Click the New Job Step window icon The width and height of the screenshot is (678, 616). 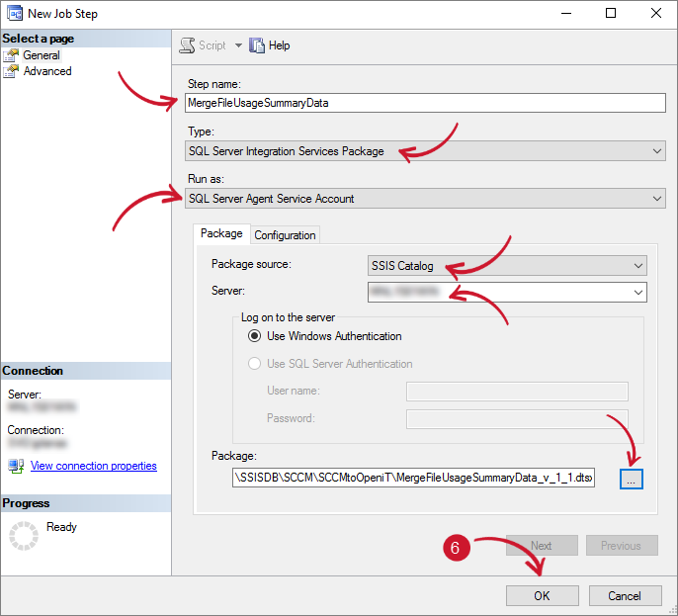[x=14, y=14]
